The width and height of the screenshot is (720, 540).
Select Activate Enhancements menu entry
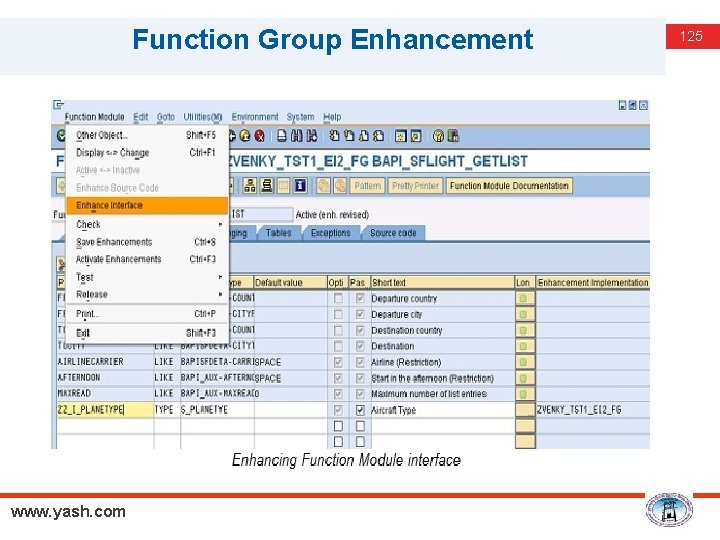pyautogui.click(x=147, y=259)
